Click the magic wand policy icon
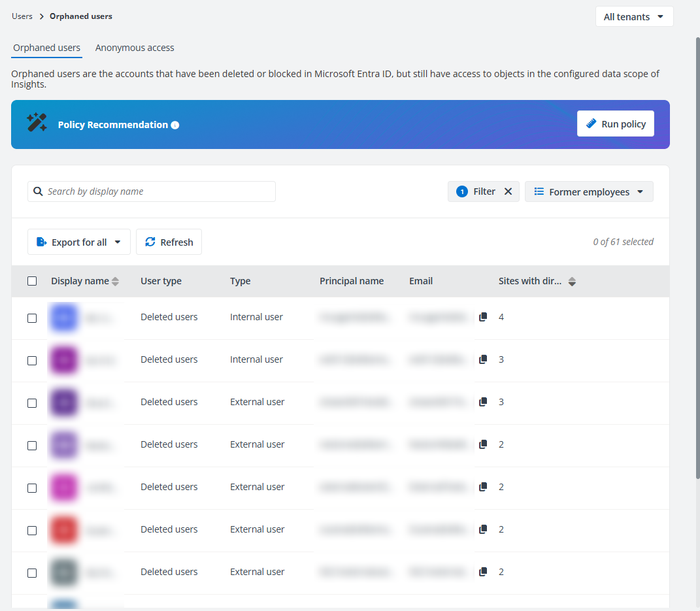This screenshot has width=700, height=611. point(37,123)
